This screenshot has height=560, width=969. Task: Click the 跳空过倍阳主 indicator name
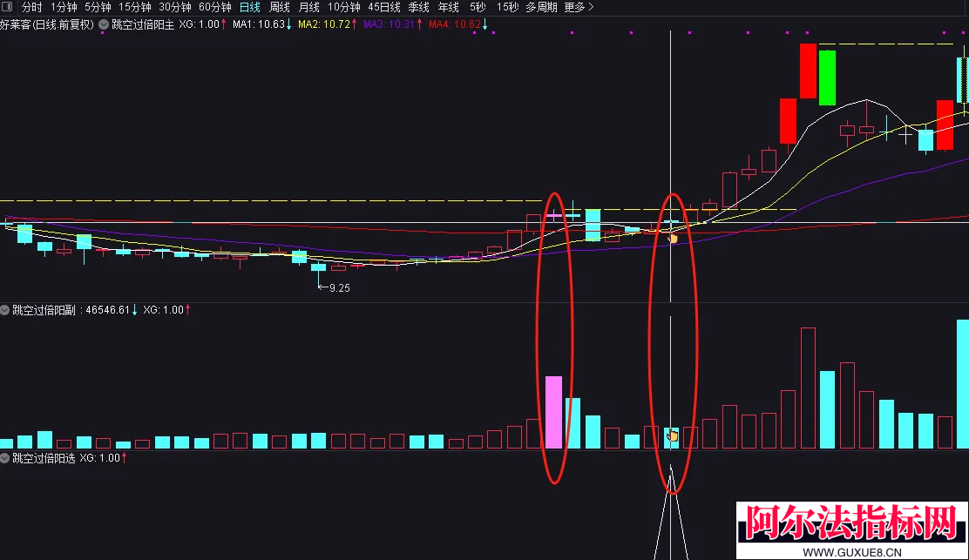click(x=143, y=24)
